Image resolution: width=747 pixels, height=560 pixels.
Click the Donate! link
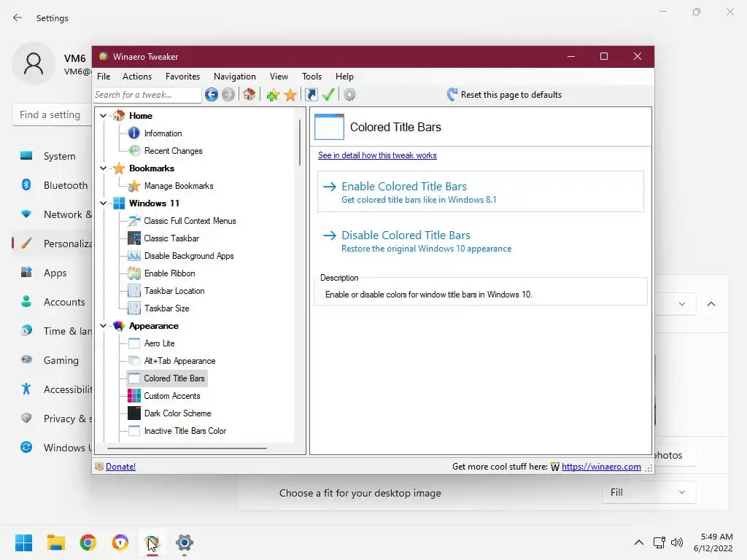(x=120, y=467)
